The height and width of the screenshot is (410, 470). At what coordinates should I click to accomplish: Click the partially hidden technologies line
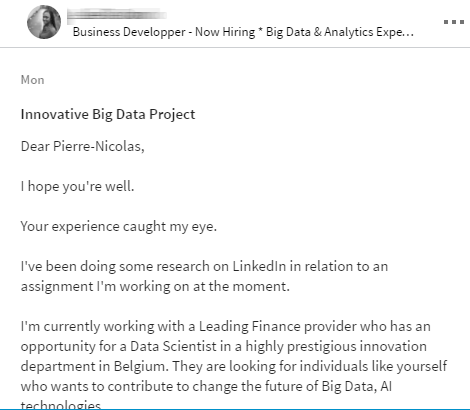pyautogui.click(x=61, y=405)
